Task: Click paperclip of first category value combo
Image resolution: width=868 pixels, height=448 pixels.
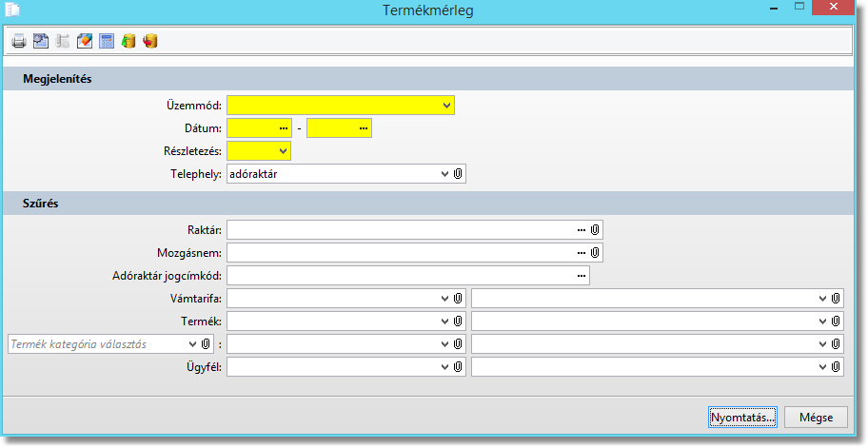Action: pos(458,344)
